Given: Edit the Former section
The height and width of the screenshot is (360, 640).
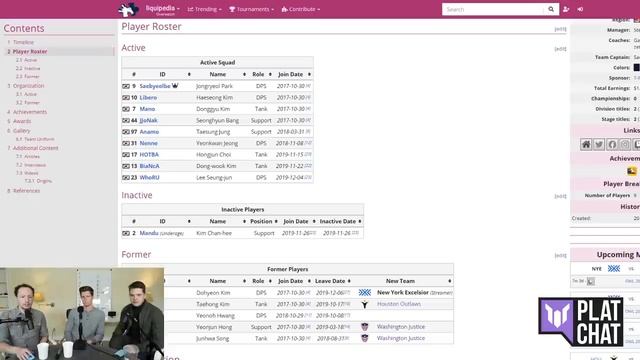Looking at the screenshot, I should pos(560,256).
